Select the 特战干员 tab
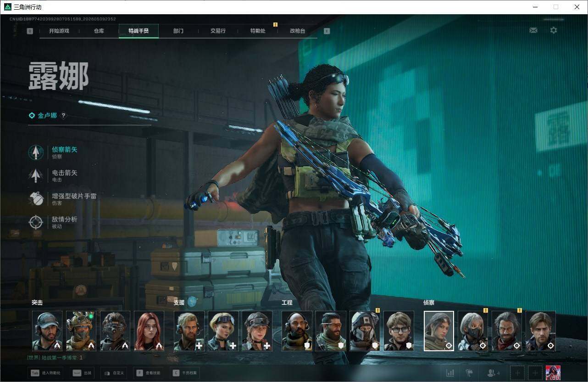Viewport: 588px width, 382px height. click(x=139, y=31)
